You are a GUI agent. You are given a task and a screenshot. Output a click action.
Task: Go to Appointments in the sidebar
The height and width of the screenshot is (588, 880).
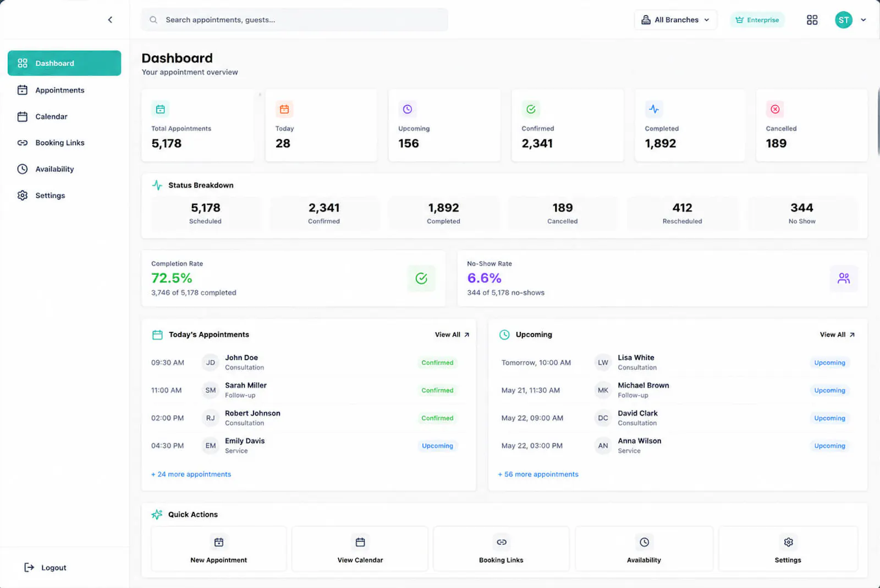64,90
